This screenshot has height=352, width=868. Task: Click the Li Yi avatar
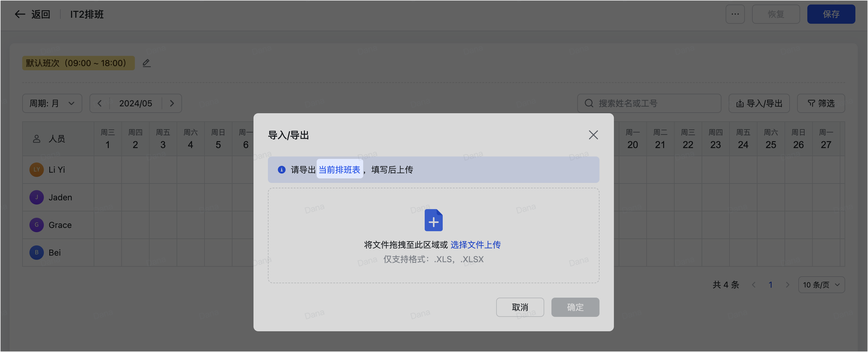(x=36, y=169)
